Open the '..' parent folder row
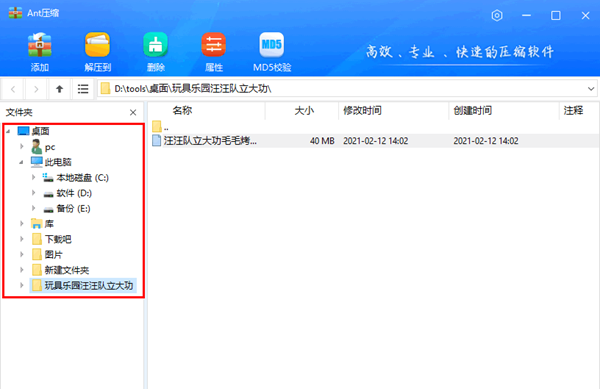Viewport: 600px width, 389px height. click(160, 126)
